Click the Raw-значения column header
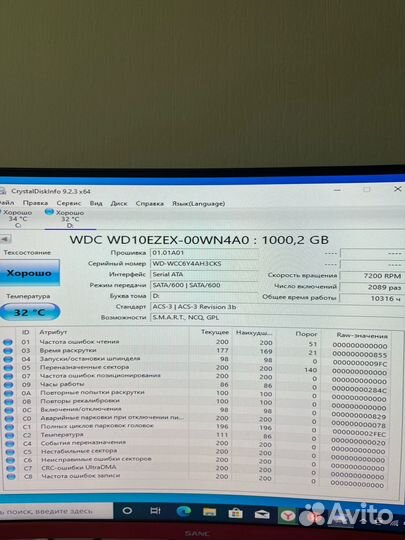The width and height of the screenshot is (405, 540). coord(362,335)
